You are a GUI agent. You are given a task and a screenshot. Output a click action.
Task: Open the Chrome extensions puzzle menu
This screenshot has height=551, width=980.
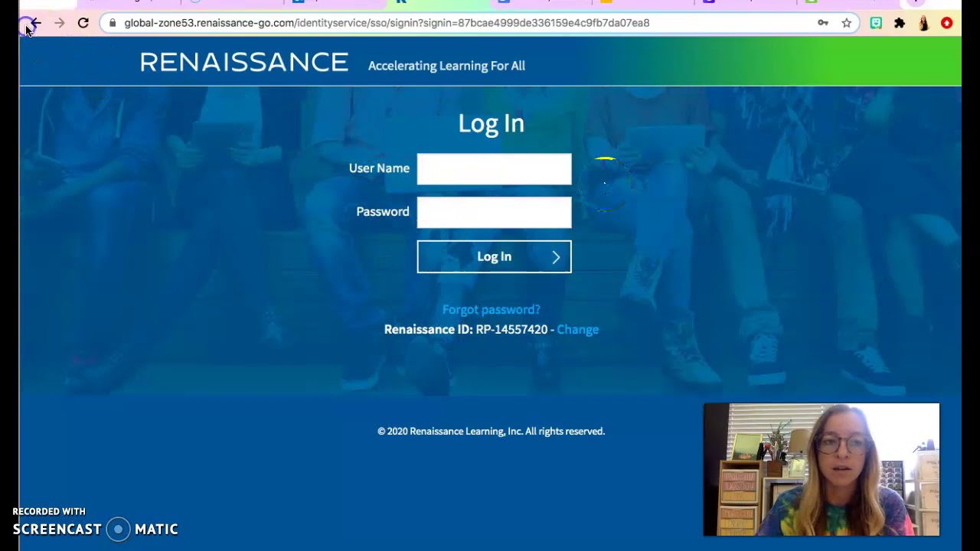(900, 23)
